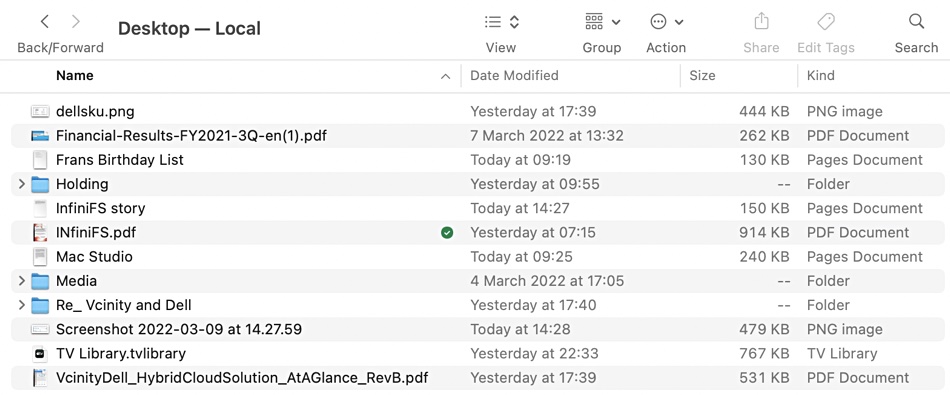Open the View list-style icon
Image resolution: width=950 pixels, height=395 pixels.
(x=493, y=22)
